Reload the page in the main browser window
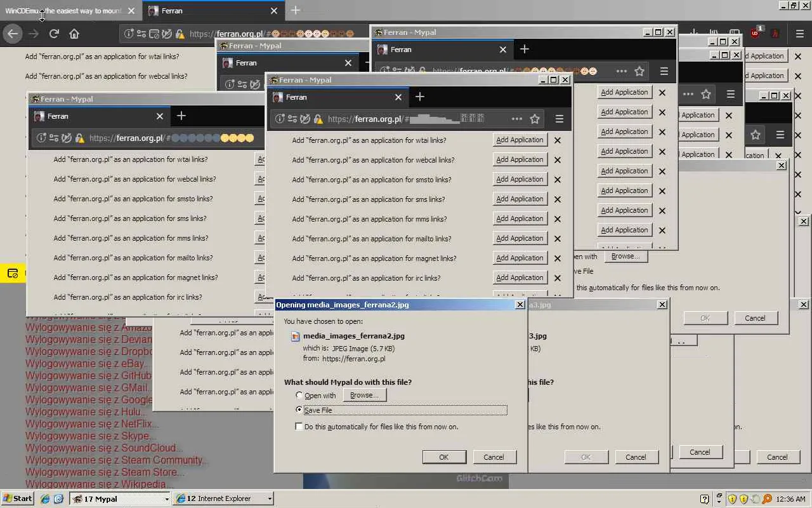The image size is (812, 508). pos(54,34)
